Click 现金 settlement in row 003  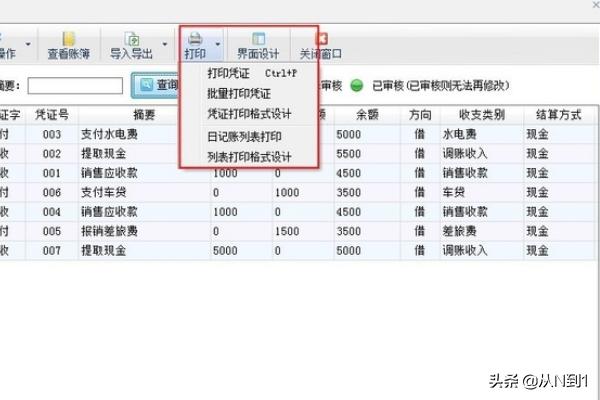pos(538,134)
